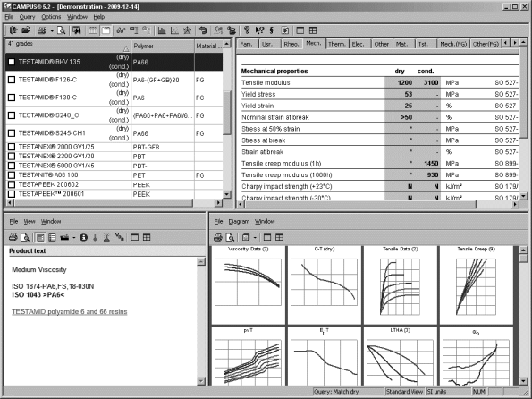Check the TESTANIT A06 100 checkbox
Image resolution: width=532 pixels, height=399 pixels.
tap(12, 175)
